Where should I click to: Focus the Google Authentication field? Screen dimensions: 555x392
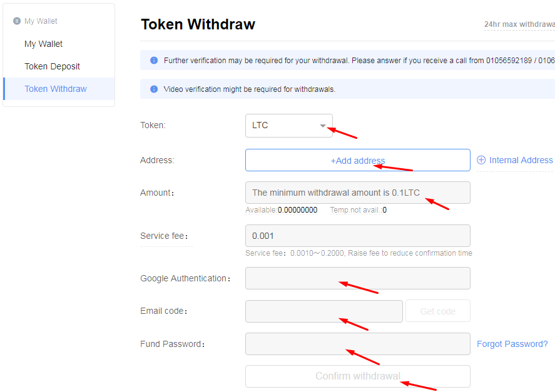[357, 278]
